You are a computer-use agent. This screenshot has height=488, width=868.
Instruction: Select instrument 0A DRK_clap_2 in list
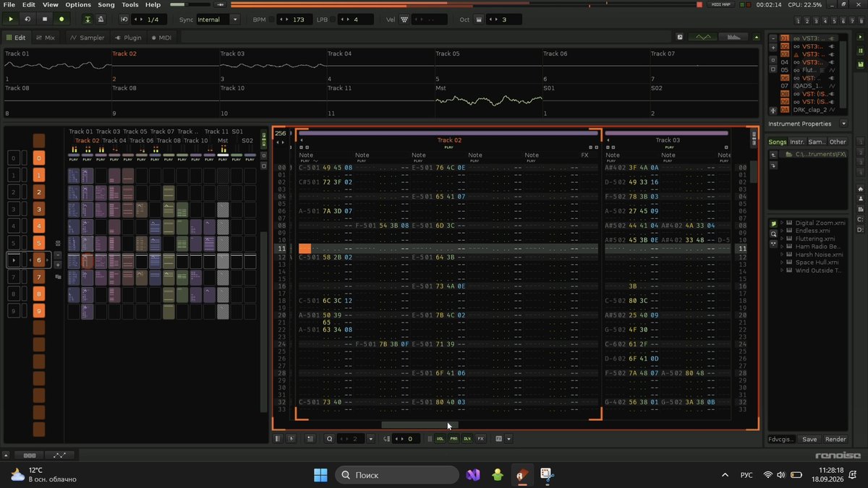(808, 110)
